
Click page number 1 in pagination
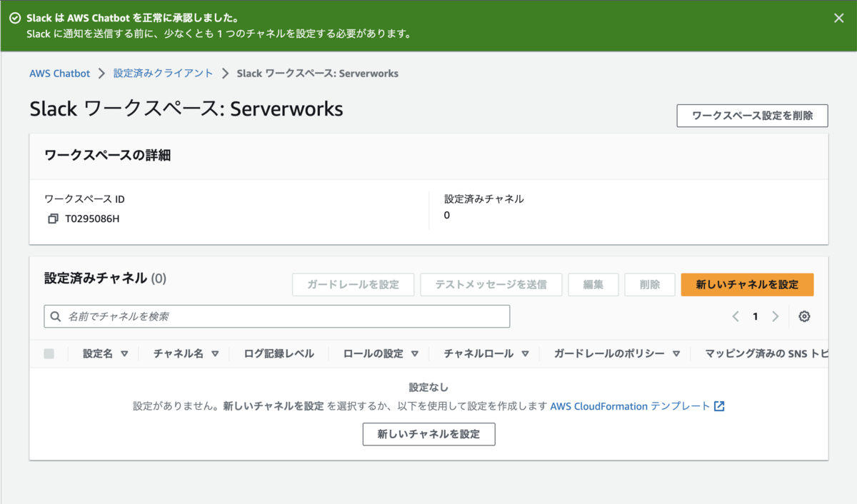coord(755,316)
